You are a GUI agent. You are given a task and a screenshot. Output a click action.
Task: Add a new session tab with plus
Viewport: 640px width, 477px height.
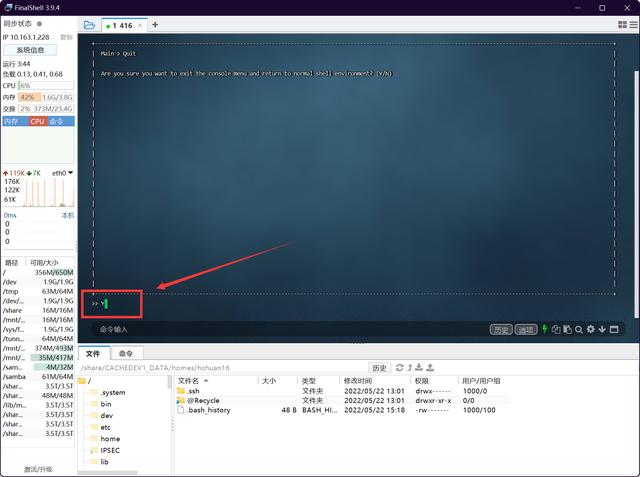(155, 25)
